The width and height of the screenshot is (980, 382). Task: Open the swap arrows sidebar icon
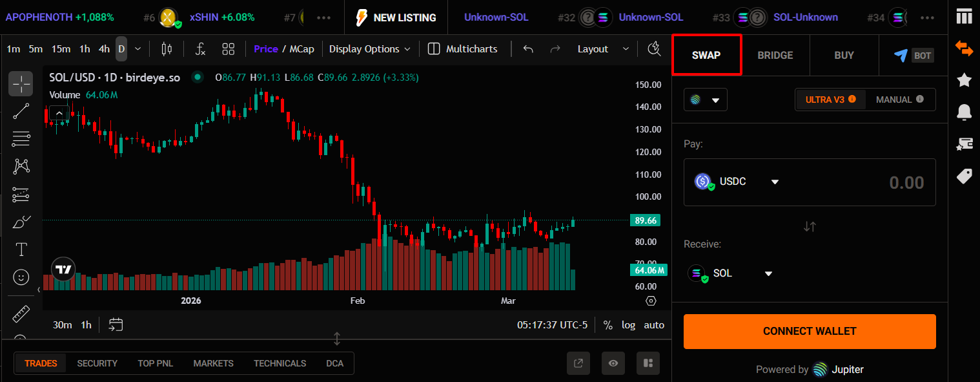click(x=964, y=48)
